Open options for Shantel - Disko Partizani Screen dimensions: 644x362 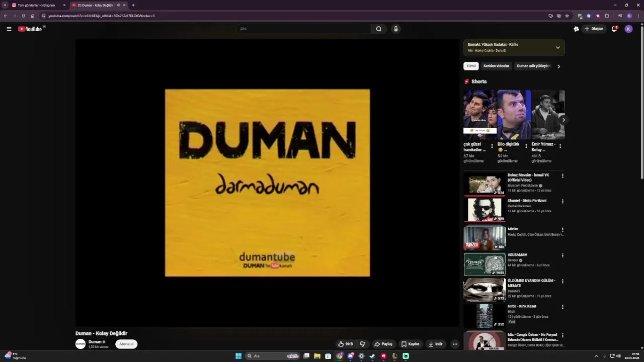(562, 201)
